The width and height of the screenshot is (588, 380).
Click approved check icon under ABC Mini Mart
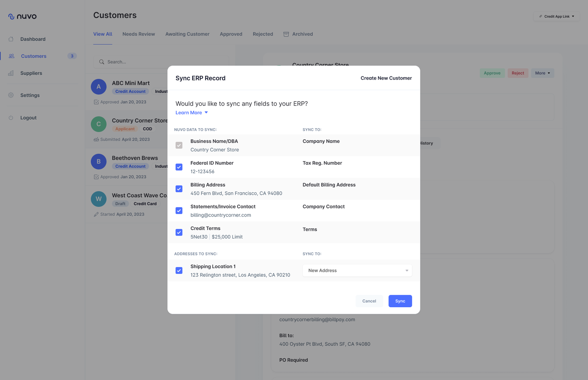[96, 102]
